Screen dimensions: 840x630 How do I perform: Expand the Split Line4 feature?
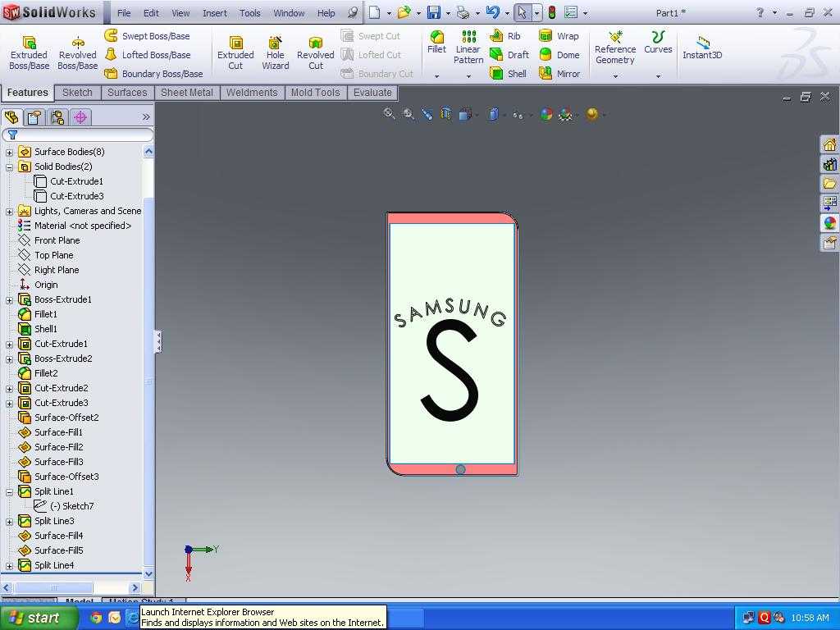point(9,566)
